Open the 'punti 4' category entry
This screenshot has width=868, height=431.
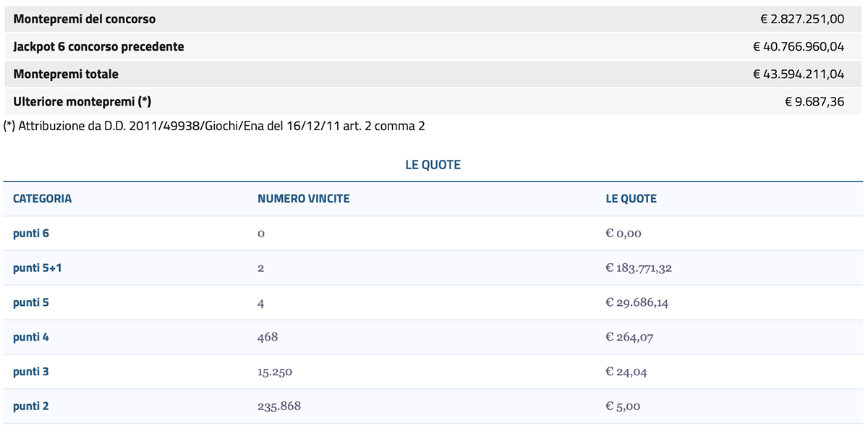point(30,337)
